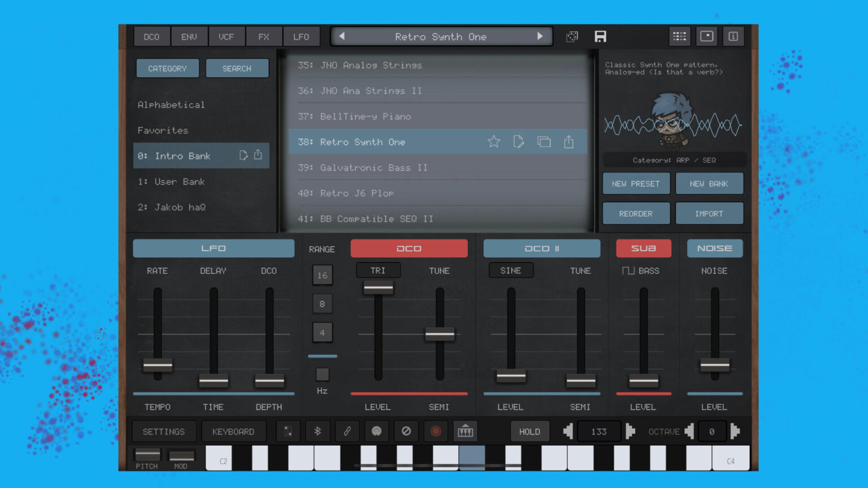This screenshot has height=488, width=868.
Task: Switch DCO waveform using the TRI selector
Action: pos(378,270)
